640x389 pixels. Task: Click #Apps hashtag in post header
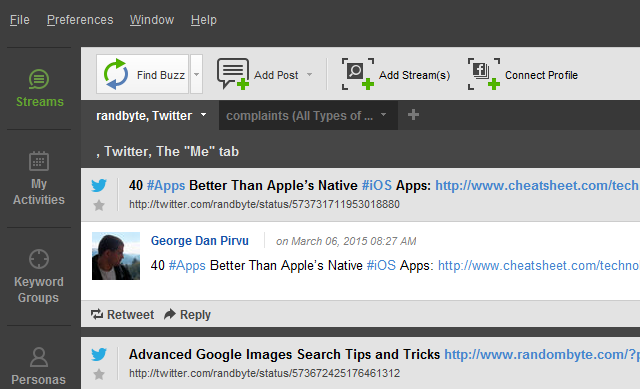pos(166,186)
